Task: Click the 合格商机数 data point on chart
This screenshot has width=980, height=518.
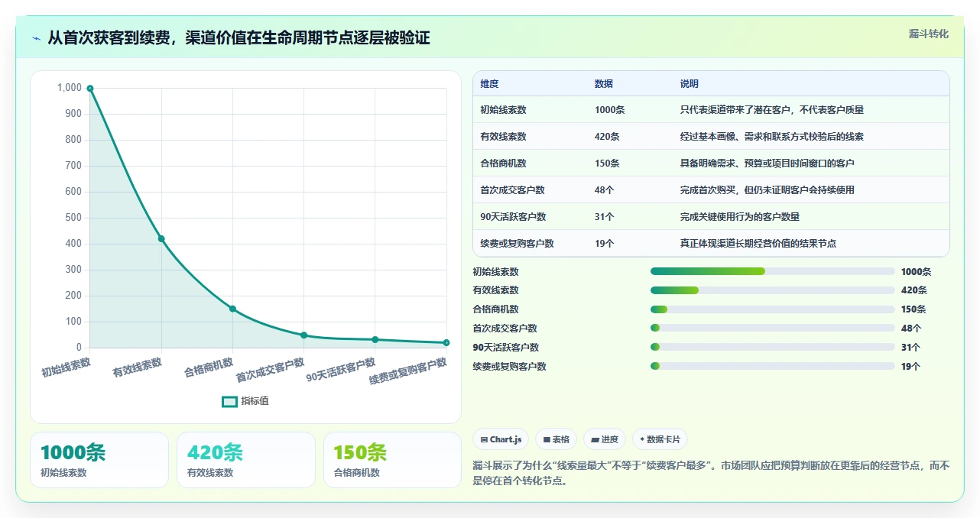Action: click(232, 309)
